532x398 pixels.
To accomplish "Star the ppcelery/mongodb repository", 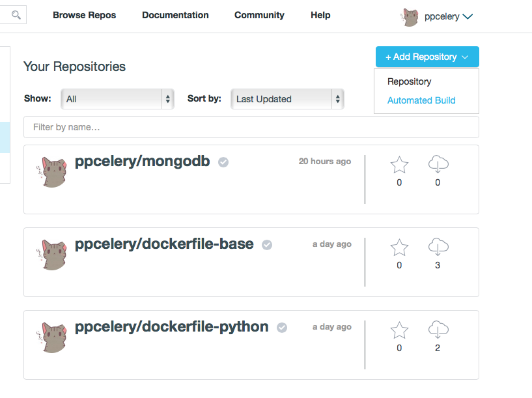I will 399,165.
